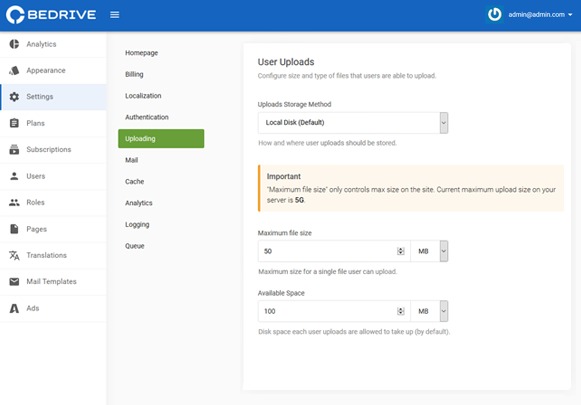581x405 pixels.
Task: Click the Appearance paint style icon
Action: (14, 70)
